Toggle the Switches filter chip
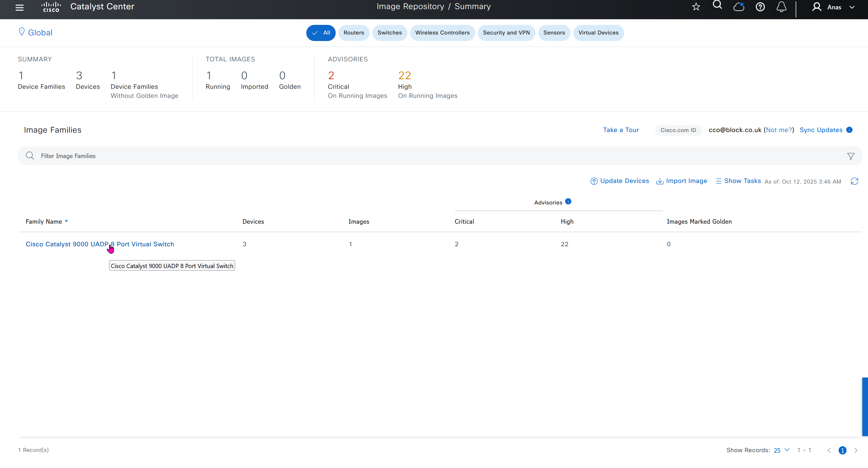This screenshot has height=468, width=868. click(390, 33)
